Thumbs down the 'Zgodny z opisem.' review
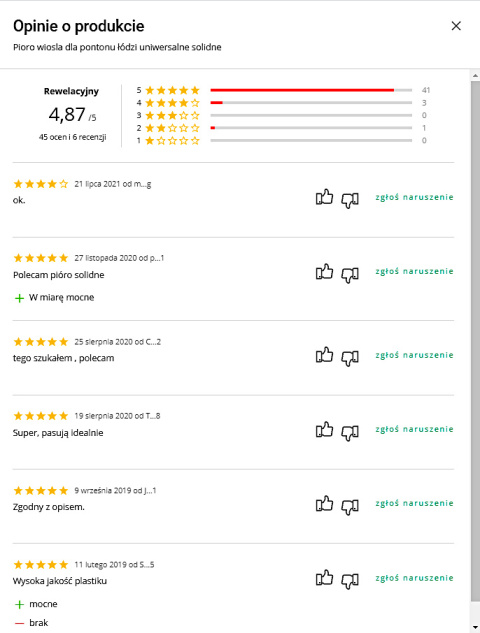Image resolution: width=480 pixels, height=633 pixels. click(x=350, y=507)
